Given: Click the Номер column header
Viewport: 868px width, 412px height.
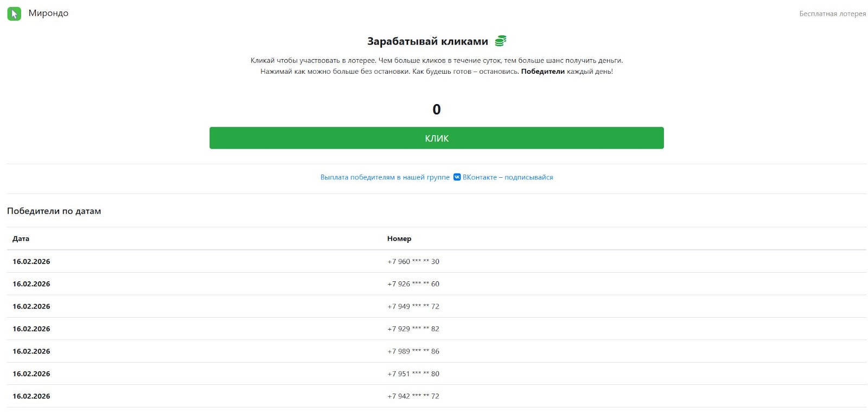Looking at the screenshot, I should (399, 239).
